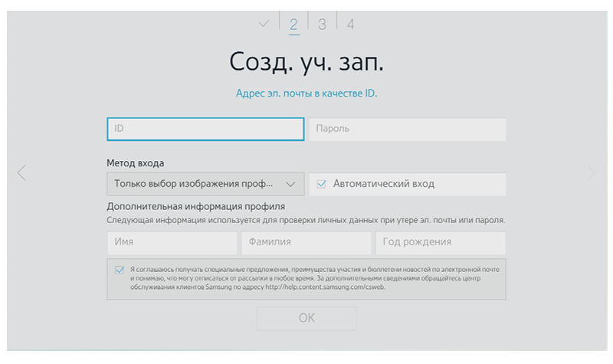This screenshot has height=364, width=613.
Task: Jump to step 3 in the wizard
Action: coord(322,24)
